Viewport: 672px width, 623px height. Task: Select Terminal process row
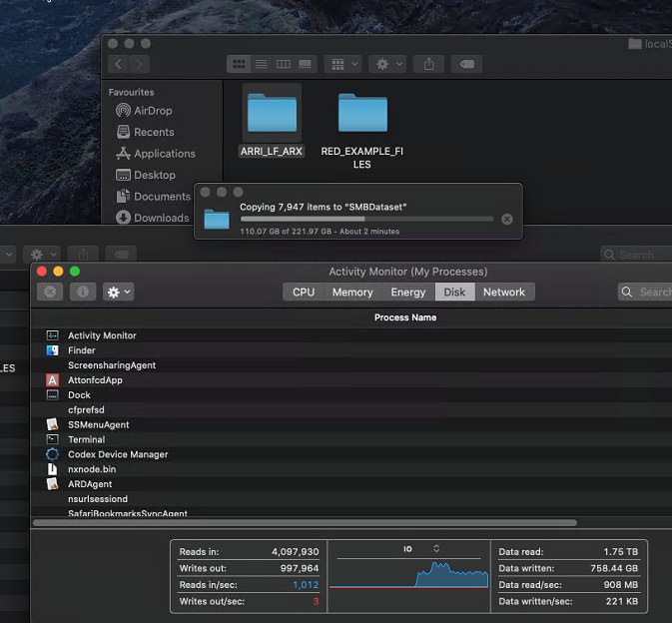coord(351,439)
